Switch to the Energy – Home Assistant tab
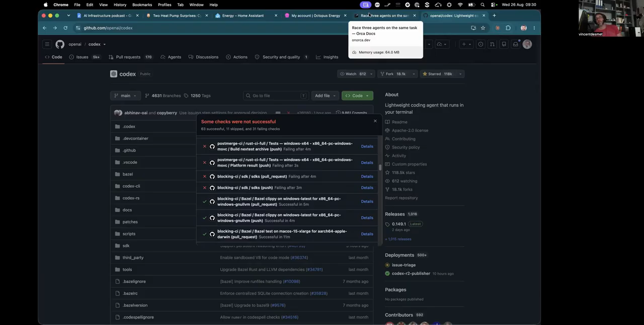 click(x=243, y=16)
